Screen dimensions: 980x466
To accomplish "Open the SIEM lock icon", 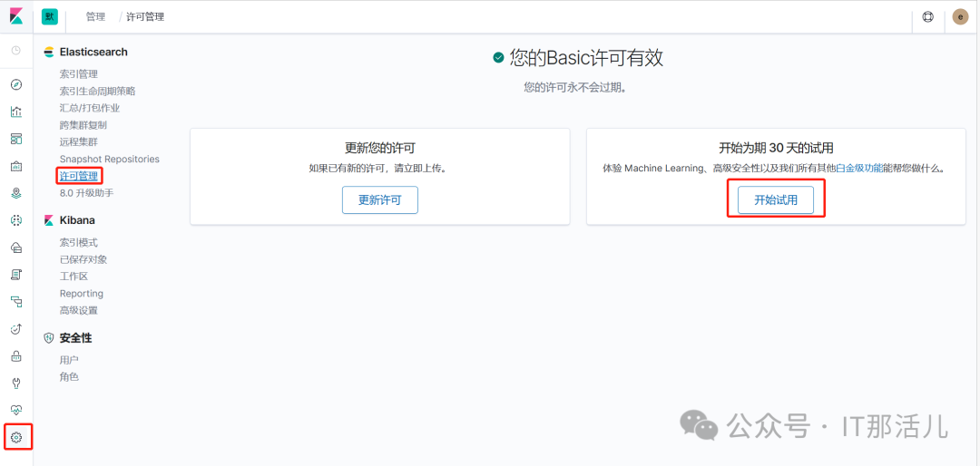I will pos(16,356).
